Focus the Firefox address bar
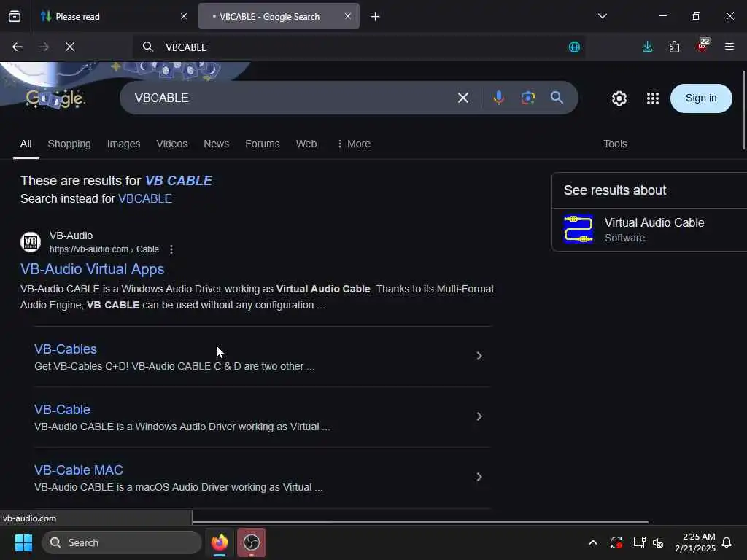The image size is (747, 560). (x=359, y=47)
